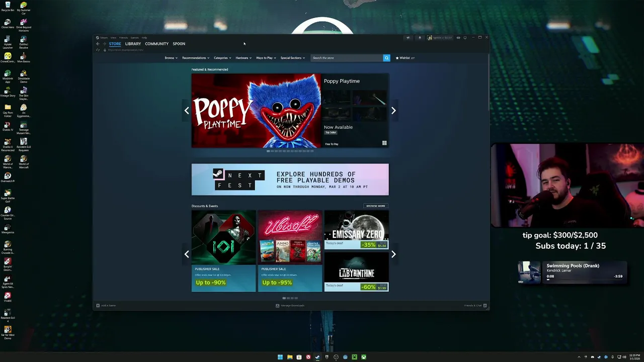
Task: Open the Poppy Playtime featured image
Action: (256, 111)
